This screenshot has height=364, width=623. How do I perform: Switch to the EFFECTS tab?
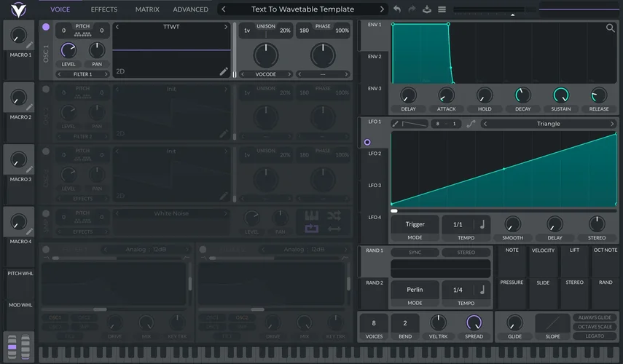103,9
